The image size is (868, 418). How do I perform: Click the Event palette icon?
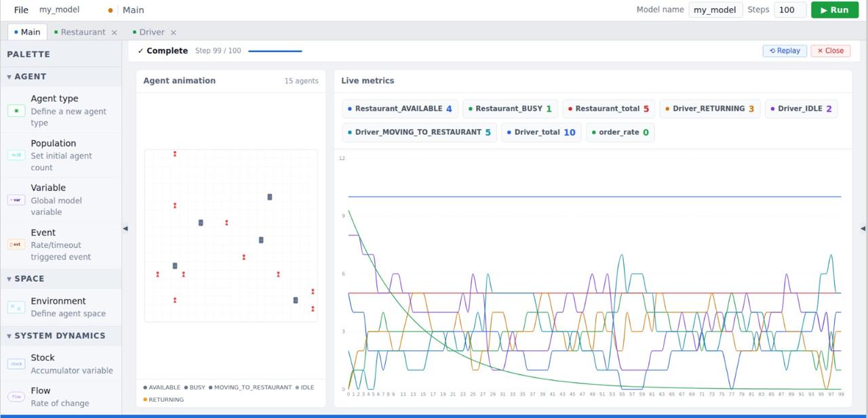(16, 245)
